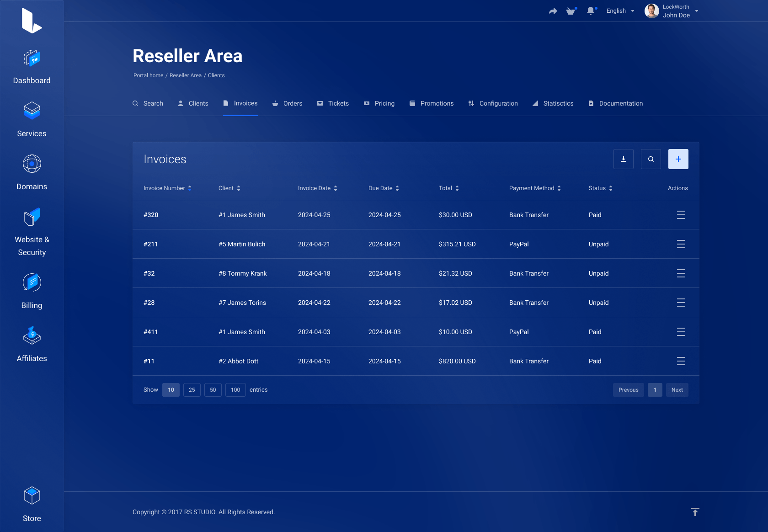Viewport: 768px width, 532px height.
Task: Click the Clients breadcrumb link
Action: [216, 75]
